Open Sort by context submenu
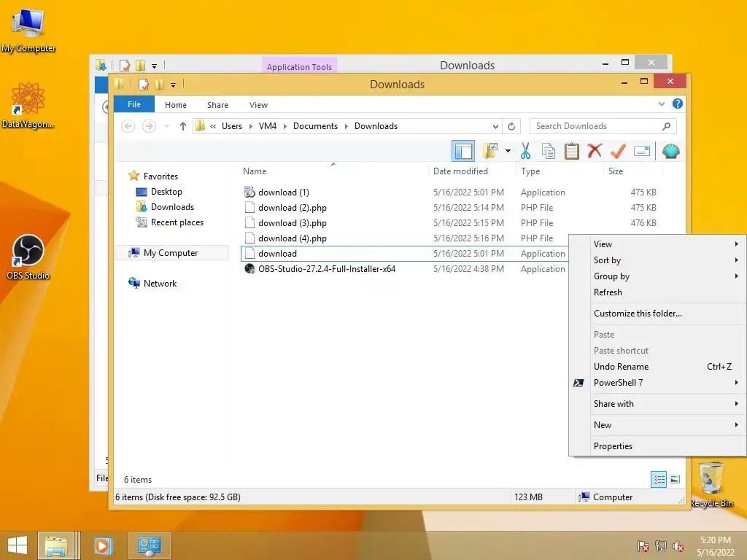Screen dimensions: 747x560 coord(658,260)
